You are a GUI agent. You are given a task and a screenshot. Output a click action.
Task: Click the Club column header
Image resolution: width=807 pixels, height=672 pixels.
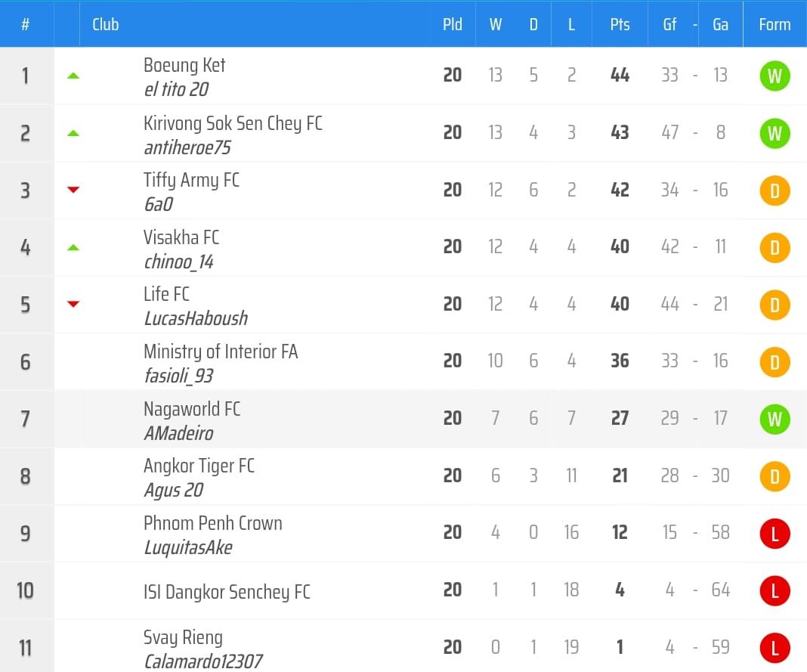[106, 24]
